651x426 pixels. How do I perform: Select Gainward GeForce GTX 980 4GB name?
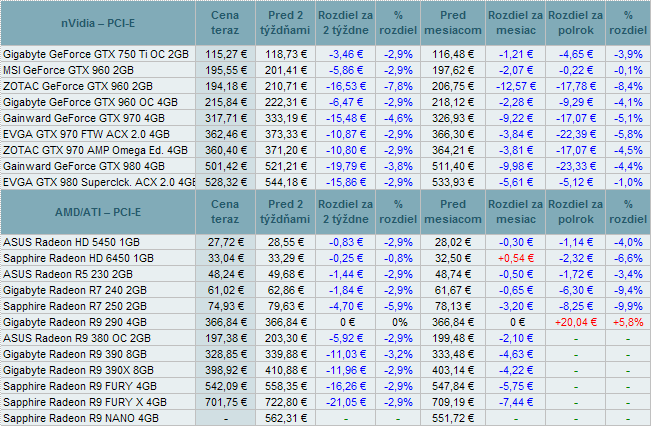(84, 166)
